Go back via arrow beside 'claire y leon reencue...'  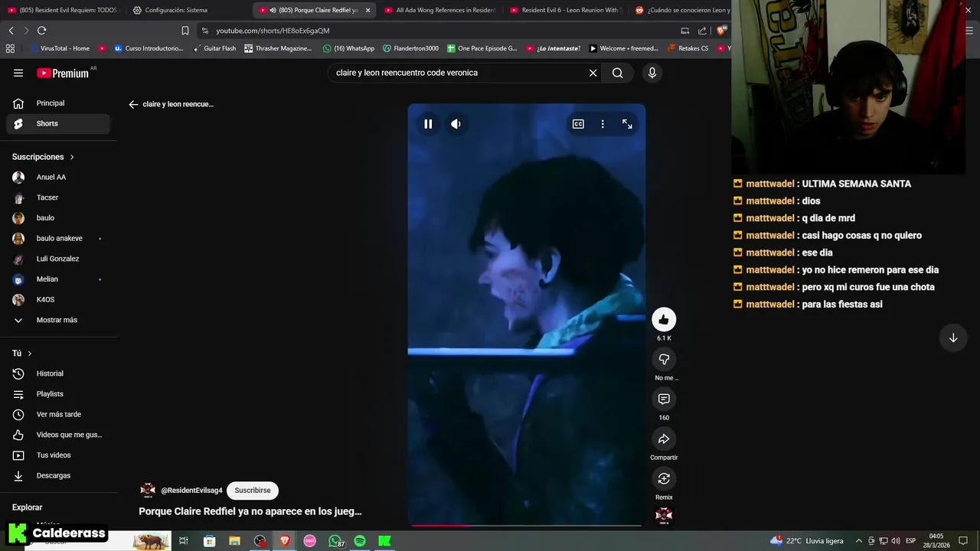pos(133,104)
